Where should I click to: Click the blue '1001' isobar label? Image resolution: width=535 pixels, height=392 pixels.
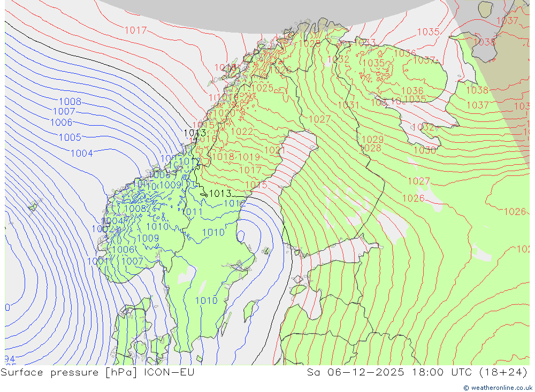coord(98,262)
